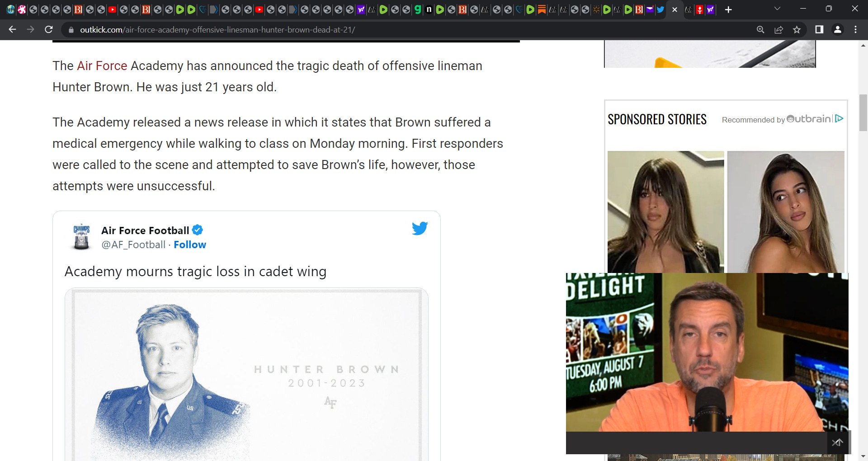Switch to the green letter g tab
Viewport: 868px width, 461px height.
click(x=417, y=9)
